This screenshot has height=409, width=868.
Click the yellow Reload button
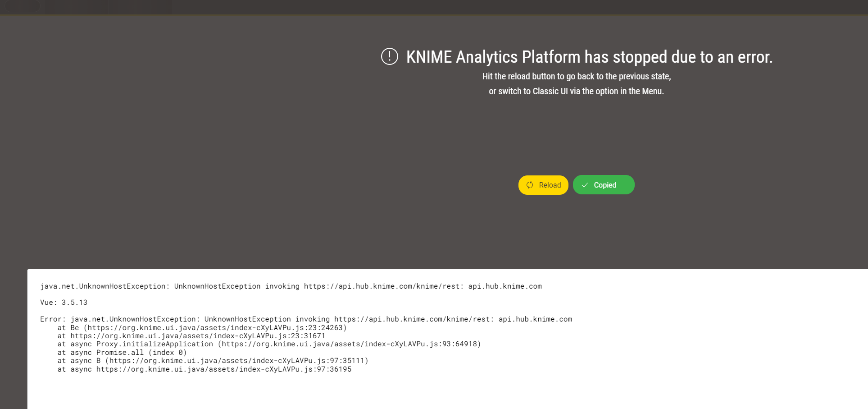click(543, 185)
